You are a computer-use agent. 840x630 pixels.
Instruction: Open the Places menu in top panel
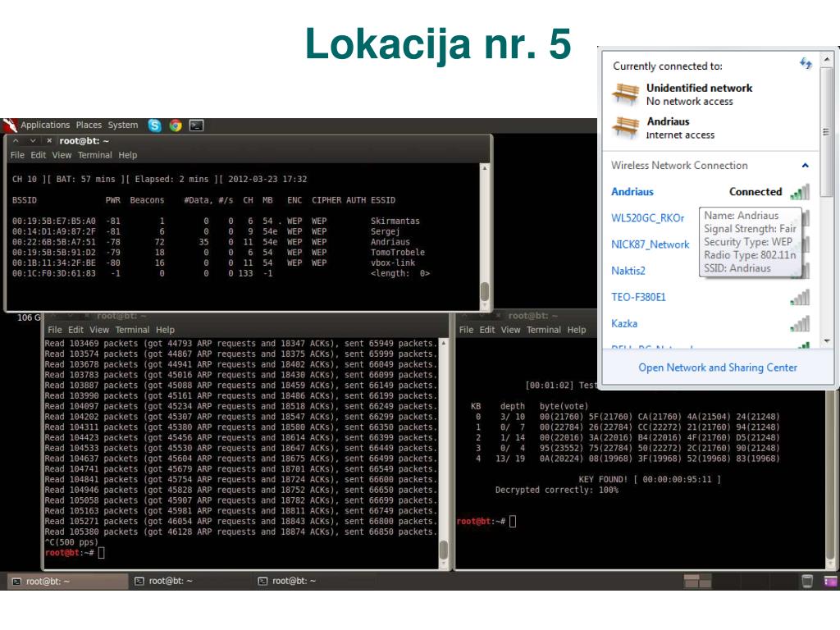coord(89,125)
